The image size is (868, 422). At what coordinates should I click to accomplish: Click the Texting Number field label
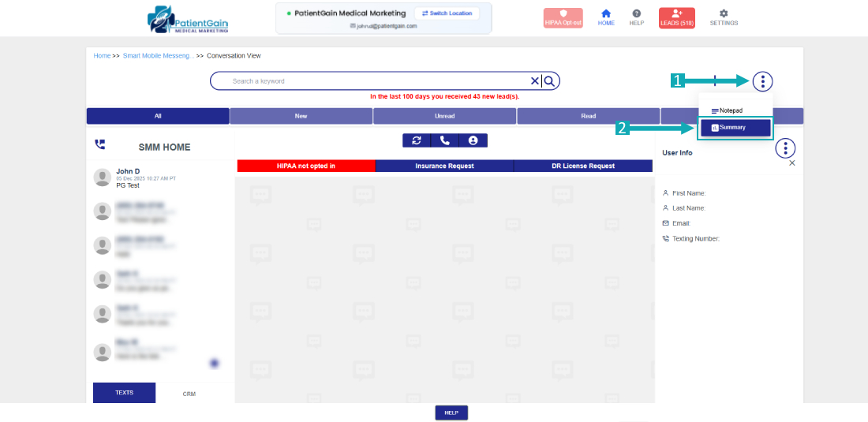[x=696, y=239]
